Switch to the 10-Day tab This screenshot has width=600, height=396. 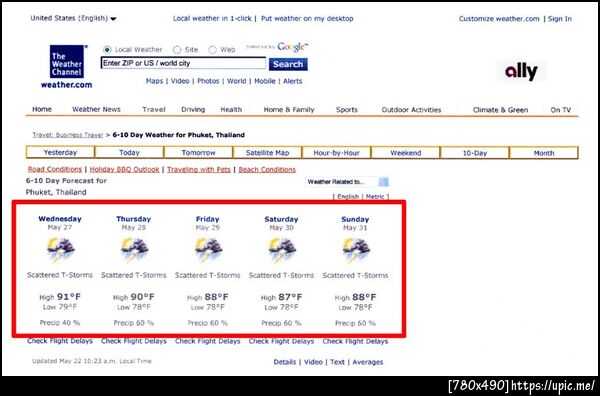pyautogui.click(x=475, y=153)
